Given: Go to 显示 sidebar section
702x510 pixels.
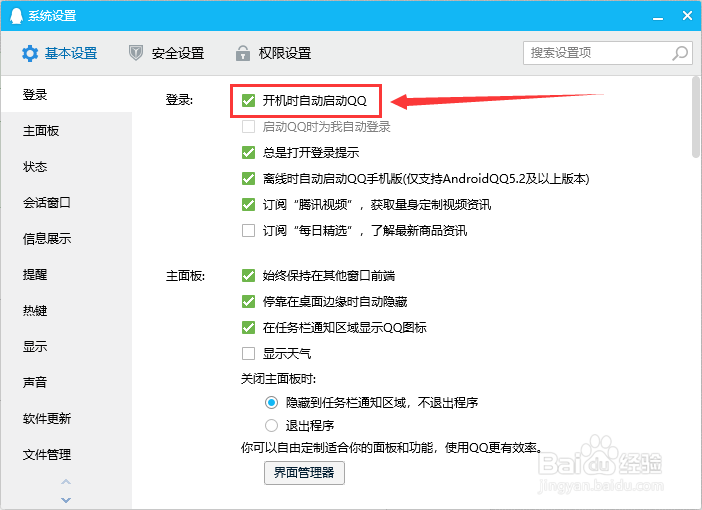Looking at the screenshot, I should [x=66, y=347].
